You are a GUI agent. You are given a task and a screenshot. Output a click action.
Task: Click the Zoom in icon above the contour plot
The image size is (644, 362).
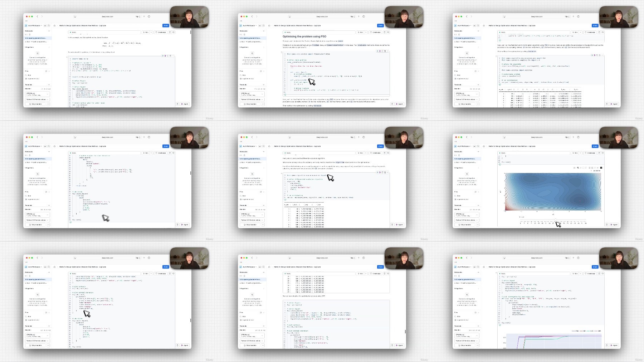click(x=590, y=168)
